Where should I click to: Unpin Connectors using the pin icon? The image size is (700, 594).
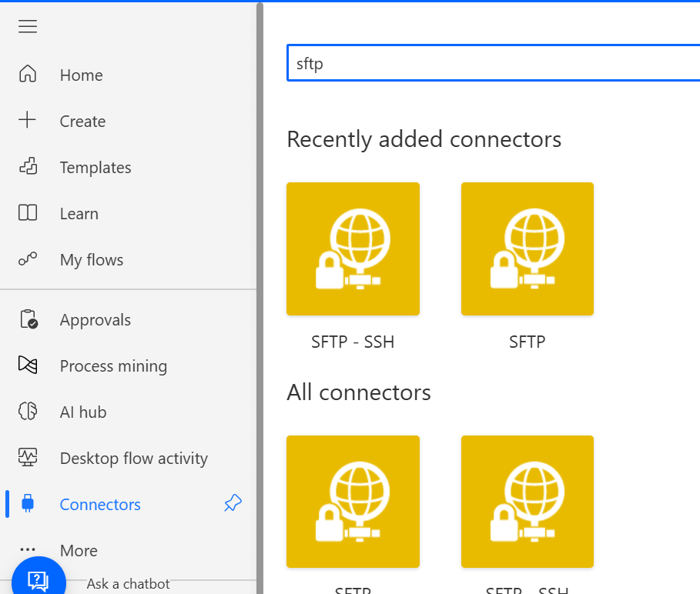pos(233,503)
